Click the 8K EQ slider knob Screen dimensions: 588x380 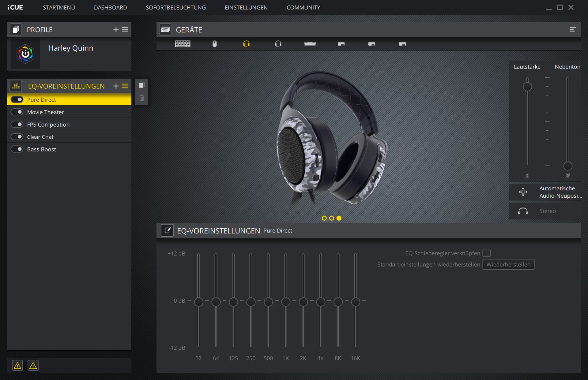coord(338,302)
